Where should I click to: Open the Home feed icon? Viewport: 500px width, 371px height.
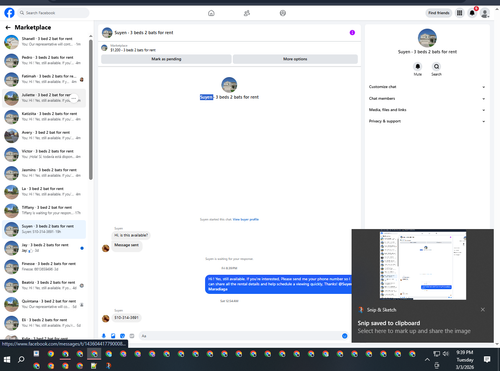(211, 13)
